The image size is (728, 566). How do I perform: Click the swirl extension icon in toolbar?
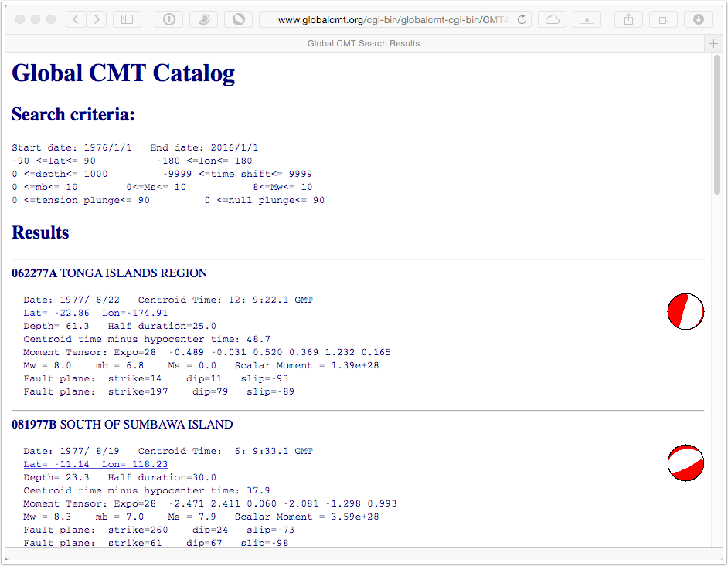pyautogui.click(x=204, y=19)
